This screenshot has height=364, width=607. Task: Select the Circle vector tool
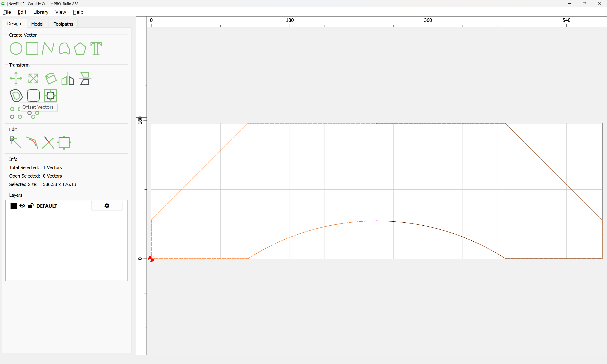[x=16, y=48]
